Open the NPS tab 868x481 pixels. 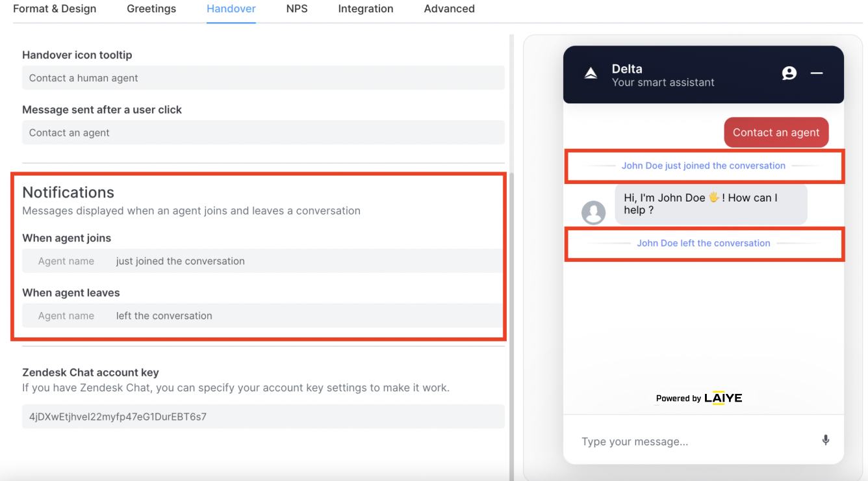(297, 9)
